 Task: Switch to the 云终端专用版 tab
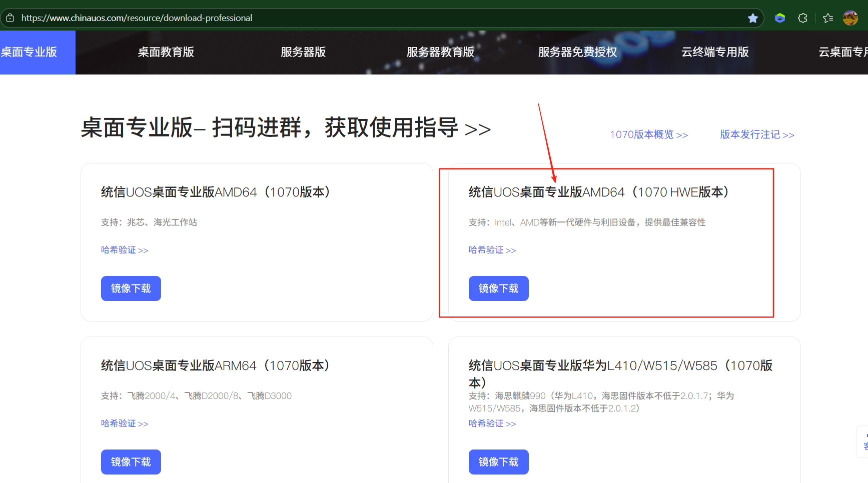715,52
